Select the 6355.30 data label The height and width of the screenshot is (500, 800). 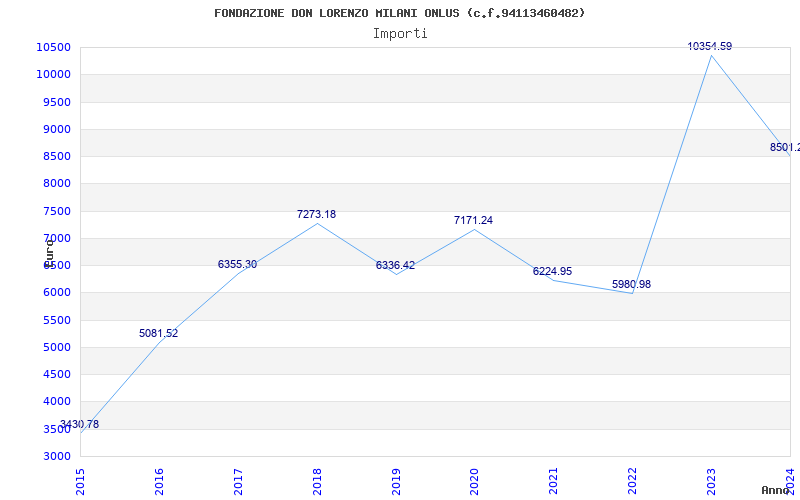pyautogui.click(x=237, y=264)
